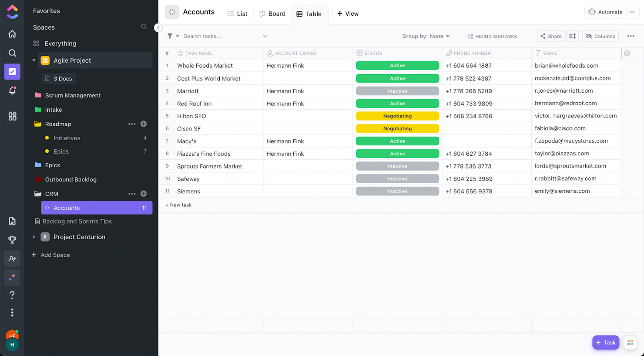Click Marriott's Inactive status badge

point(397,91)
